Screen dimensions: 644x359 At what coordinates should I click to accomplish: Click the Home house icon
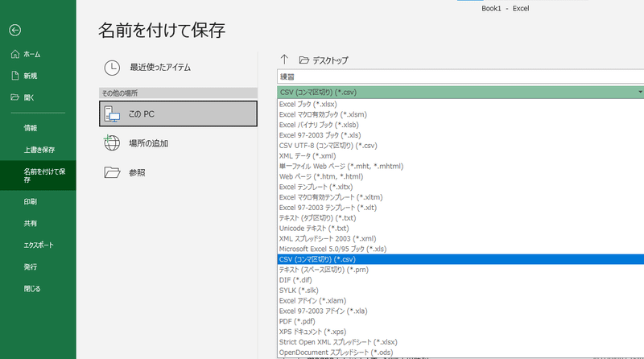pos(15,54)
